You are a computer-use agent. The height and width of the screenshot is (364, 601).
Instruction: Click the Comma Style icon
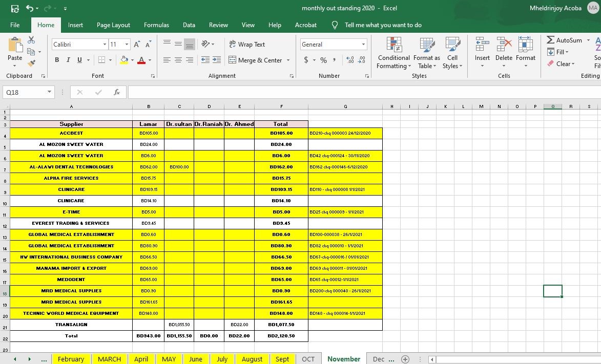(x=334, y=60)
